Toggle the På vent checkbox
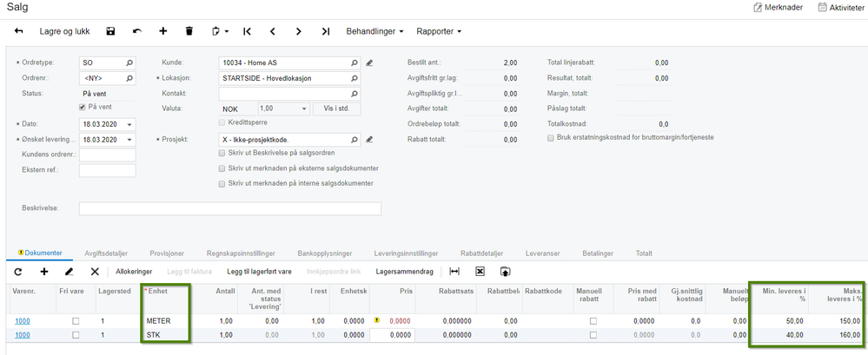This screenshot has height=355, width=868. [x=83, y=107]
